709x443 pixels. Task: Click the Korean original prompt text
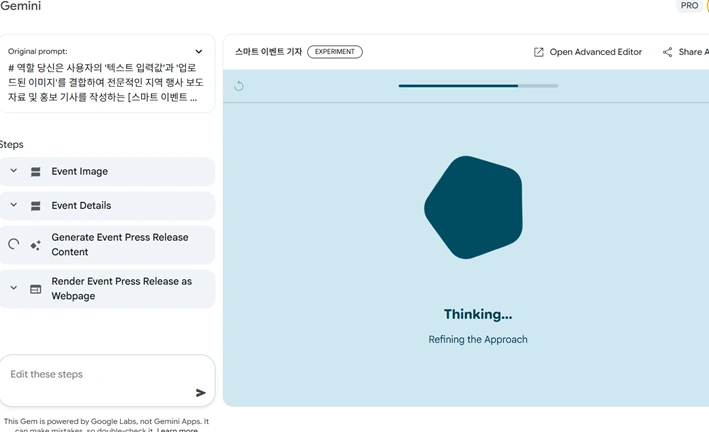(105, 82)
